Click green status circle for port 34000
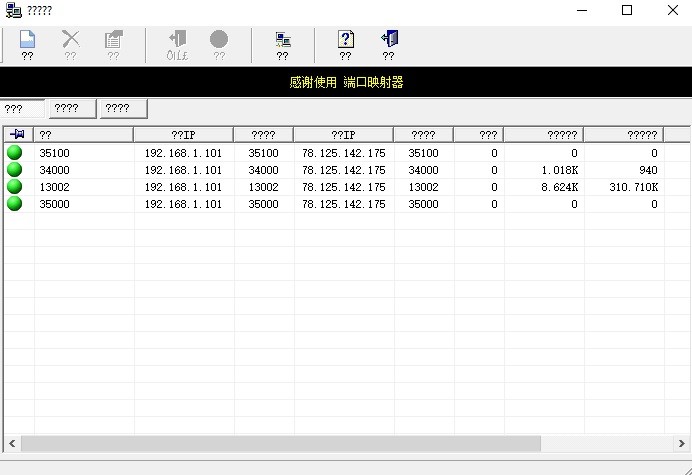 pos(15,170)
